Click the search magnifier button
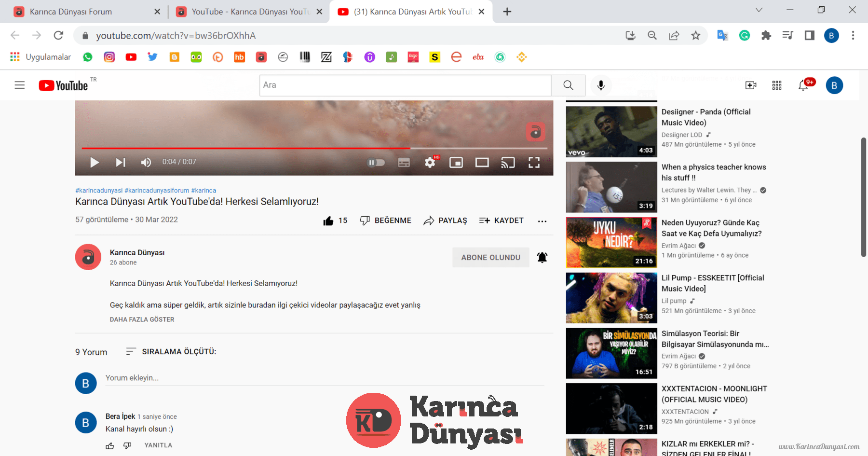This screenshot has width=868, height=456. point(569,85)
